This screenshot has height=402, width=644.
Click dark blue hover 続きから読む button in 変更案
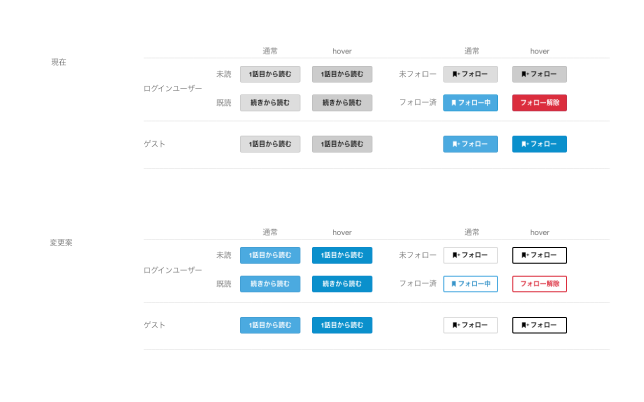(x=342, y=284)
